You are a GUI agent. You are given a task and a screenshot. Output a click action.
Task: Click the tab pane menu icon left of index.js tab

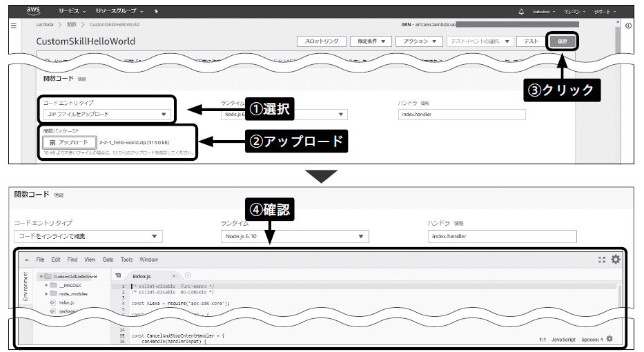118,275
